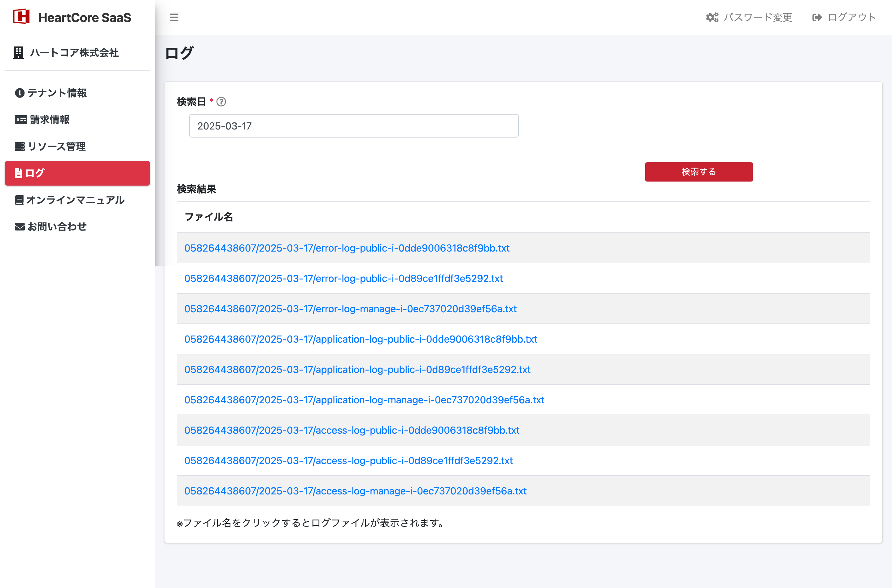The image size is (892, 588).
Task: Click the red 検索する button
Action: pyautogui.click(x=699, y=172)
